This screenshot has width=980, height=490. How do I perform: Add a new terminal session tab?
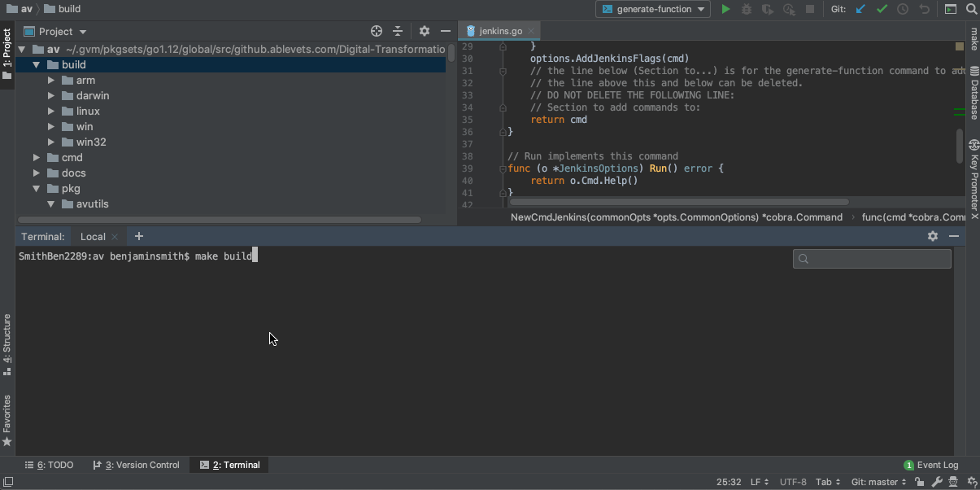(x=139, y=236)
